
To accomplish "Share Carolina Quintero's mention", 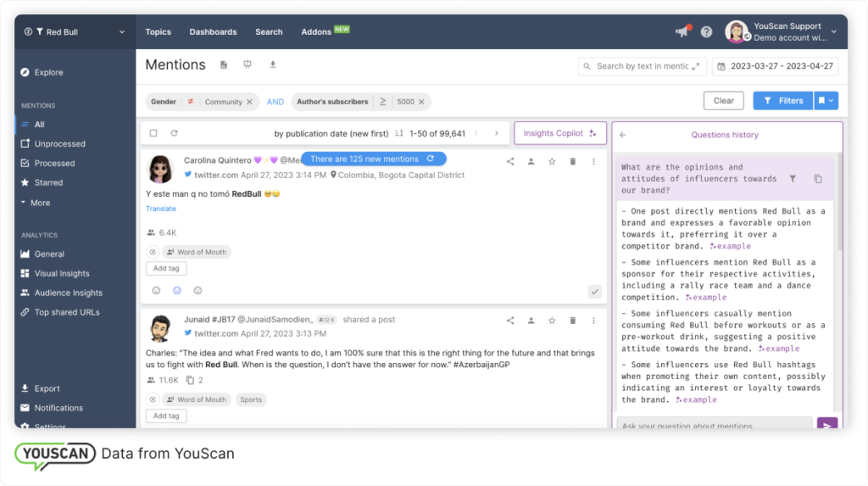I will (x=510, y=161).
